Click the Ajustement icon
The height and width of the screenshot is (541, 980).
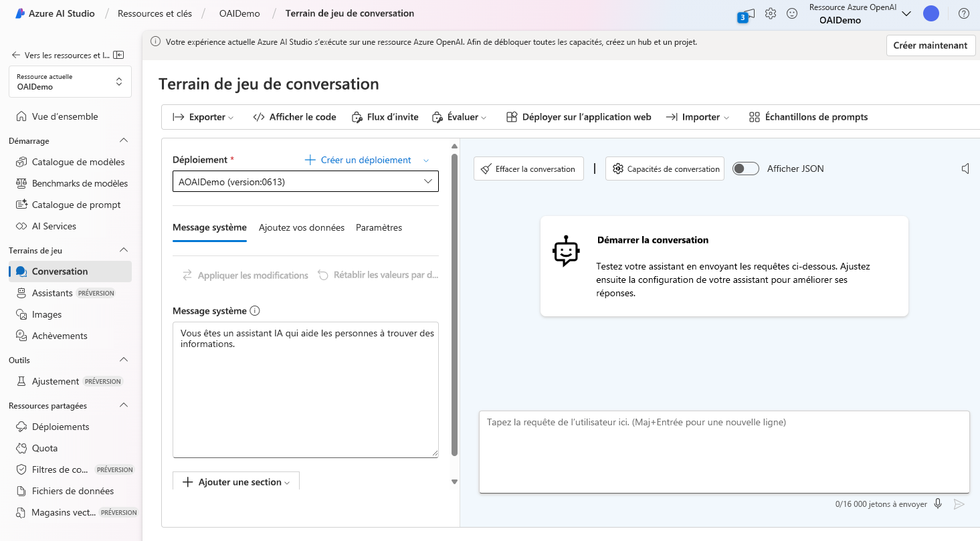[x=21, y=381]
